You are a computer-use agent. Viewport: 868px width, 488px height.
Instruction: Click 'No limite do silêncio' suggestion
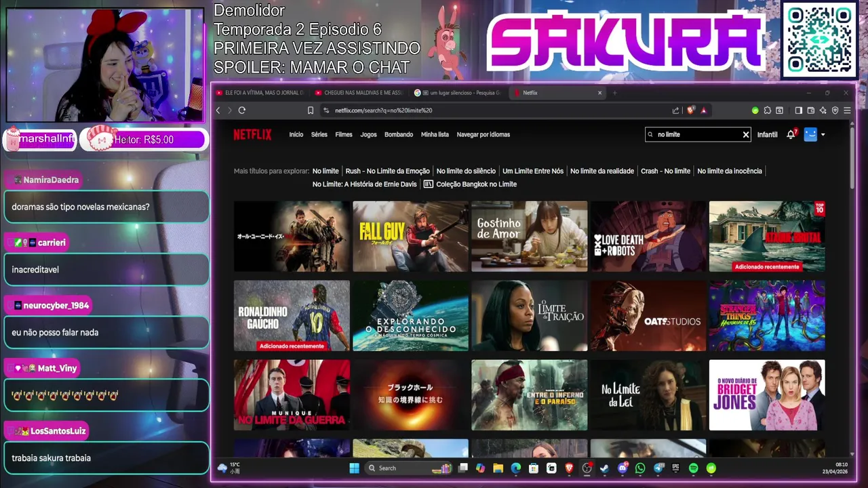click(x=466, y=171)
